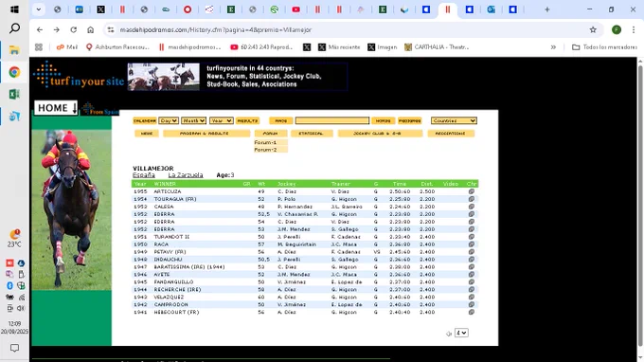The height and width of the screenshot is (362, 644).
Task: Open JOCKEY CLUB & S-B menu item
Action: (x=380, y=134)
